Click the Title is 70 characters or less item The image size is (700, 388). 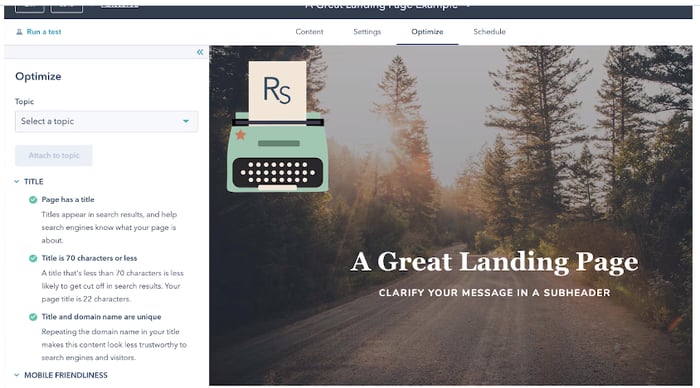coord(89,258)
